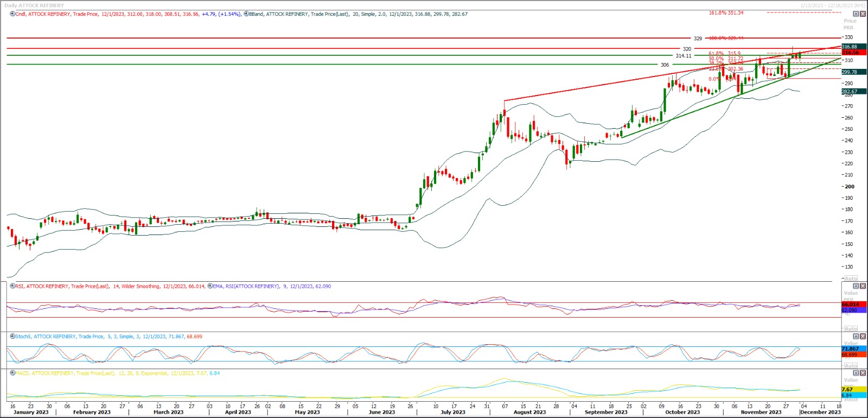The height and width of the screenshot is (418, 868).
Task: Click Auto scale button in the RSI panel
Action: (x=851, y=328)
